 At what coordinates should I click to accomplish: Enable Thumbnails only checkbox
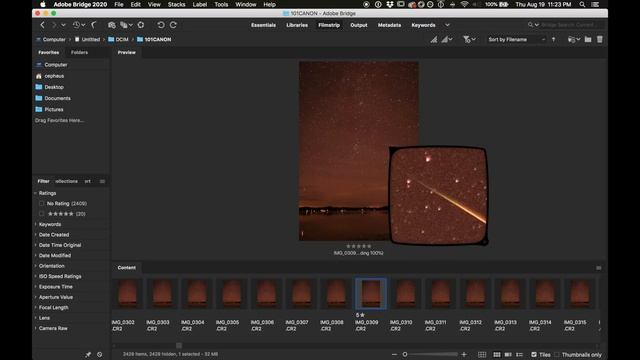pyautogui.click(x=557, y=355)
